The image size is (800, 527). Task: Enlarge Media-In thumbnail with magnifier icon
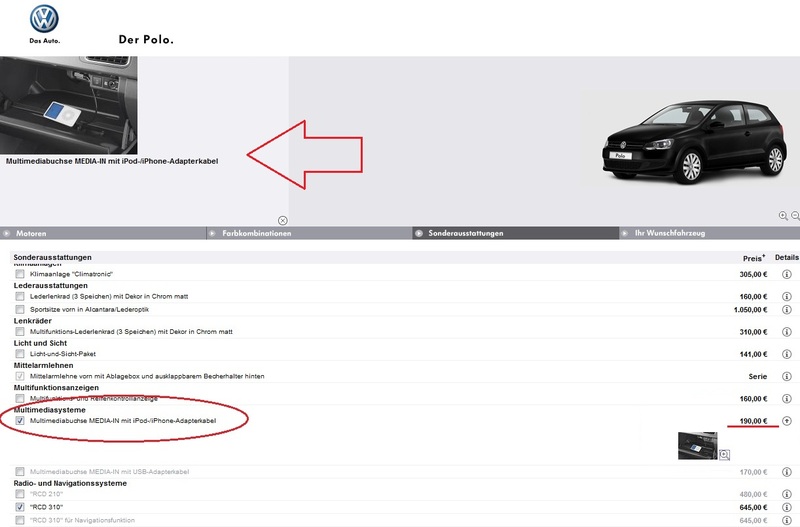724,454
